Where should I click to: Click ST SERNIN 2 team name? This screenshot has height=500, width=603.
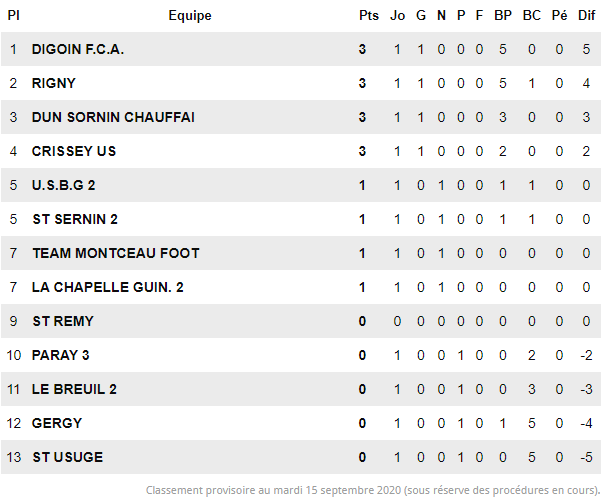75,219
